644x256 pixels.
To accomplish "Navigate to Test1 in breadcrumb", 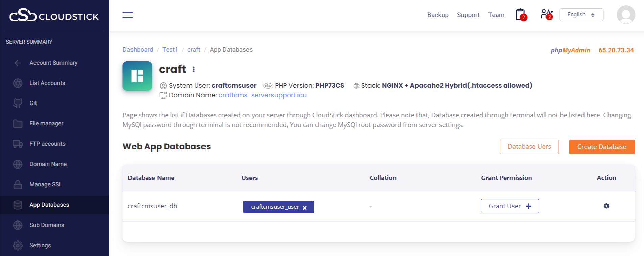I will point(170,50).
